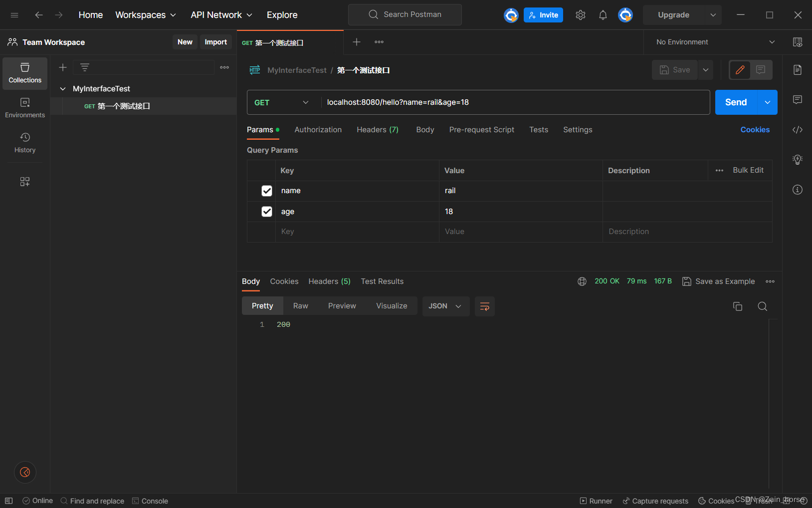
Task: Open the Send options dropdown arrow
Action: click(x=768, y=102)
